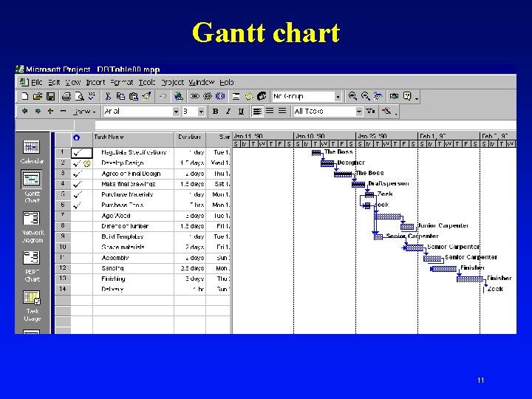Screen dimensions: 532x399
Task: Click the Copy Picture camera icon
Action: pos(394,96)
